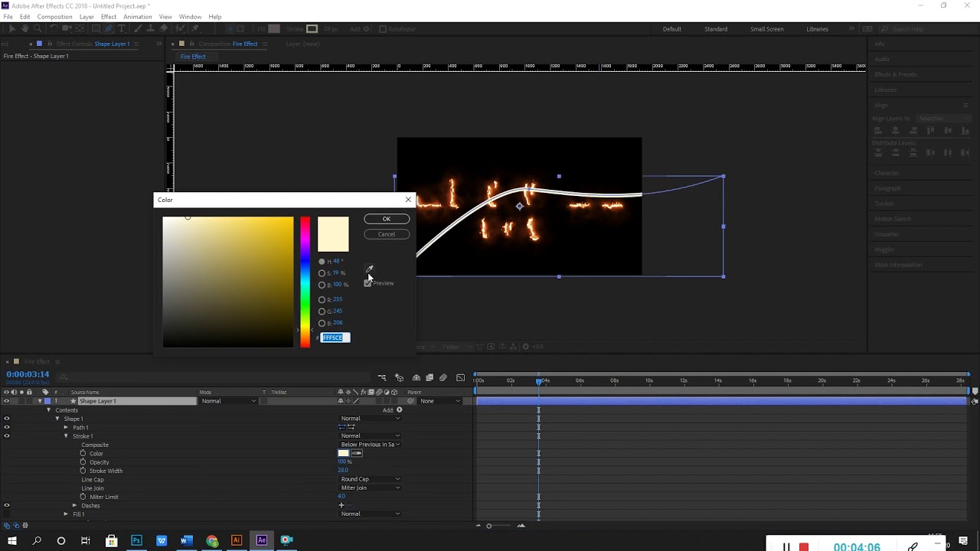Screen dimensions: 980x551
Task: Toggle visibility of Stroke 1
Action: tap(7, 436)
